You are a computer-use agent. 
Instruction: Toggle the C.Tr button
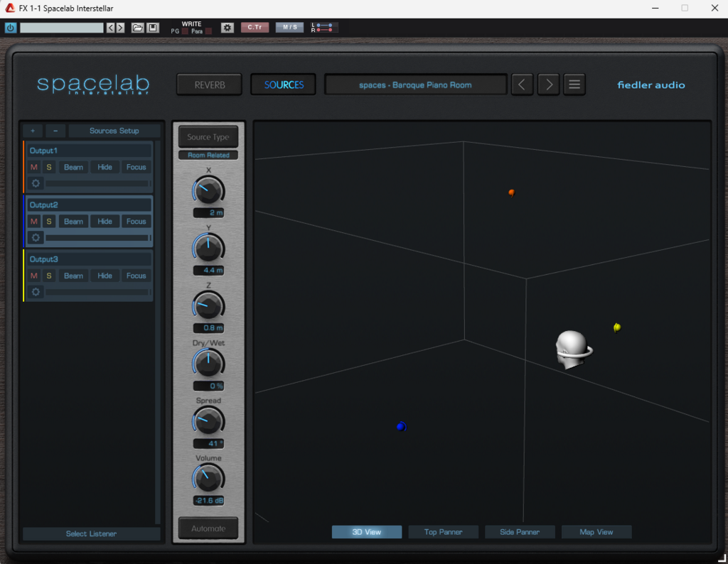(x=255, y=28)
